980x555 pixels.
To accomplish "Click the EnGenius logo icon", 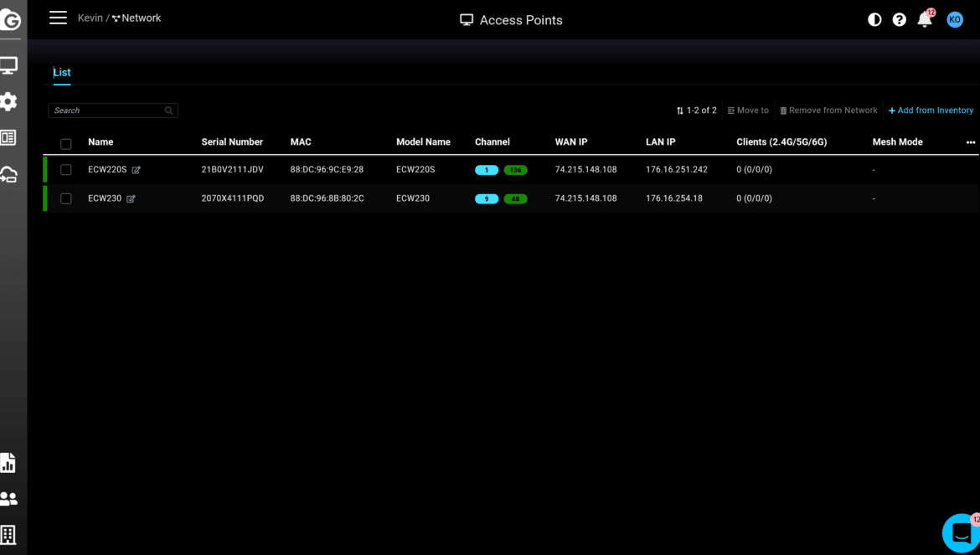I will (11, 20).
